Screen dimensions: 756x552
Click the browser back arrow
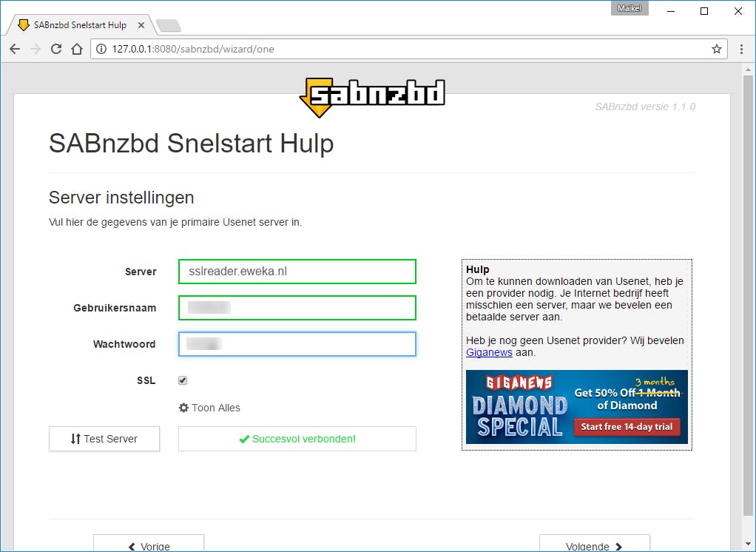pos(15,49)
